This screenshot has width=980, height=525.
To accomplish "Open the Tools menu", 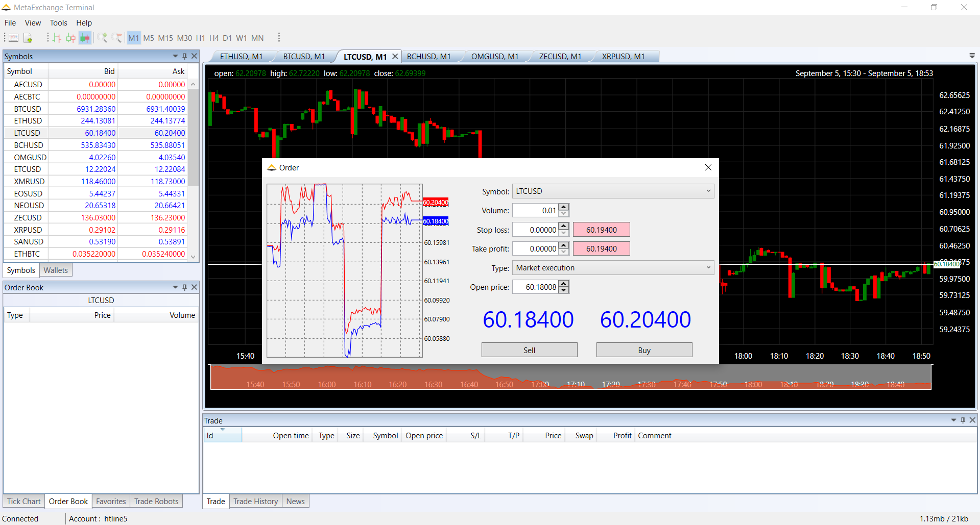I will click(x=58, y=23).
